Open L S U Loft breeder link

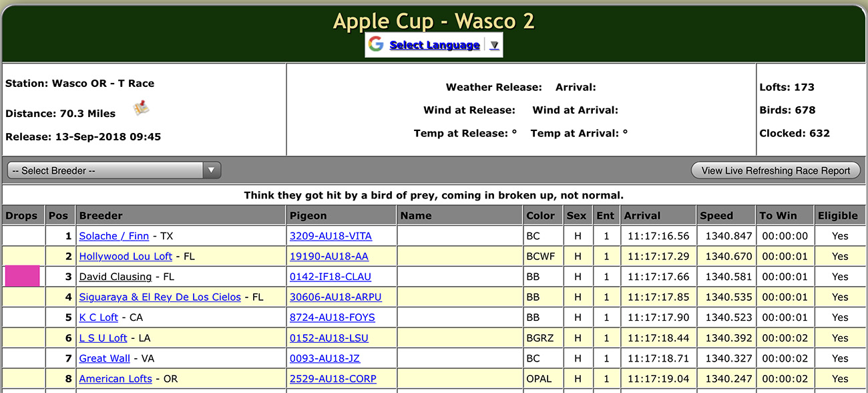pyautogui.click(x=103, y=338)
